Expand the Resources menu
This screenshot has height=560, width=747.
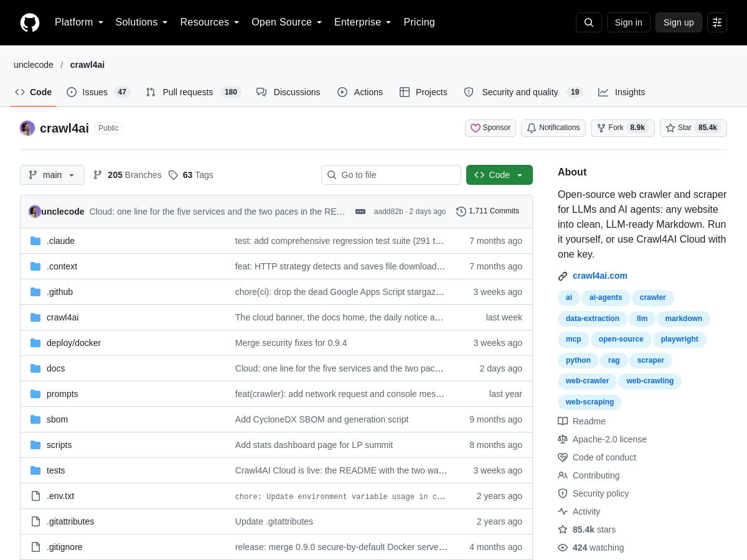[x=210, y=22]
